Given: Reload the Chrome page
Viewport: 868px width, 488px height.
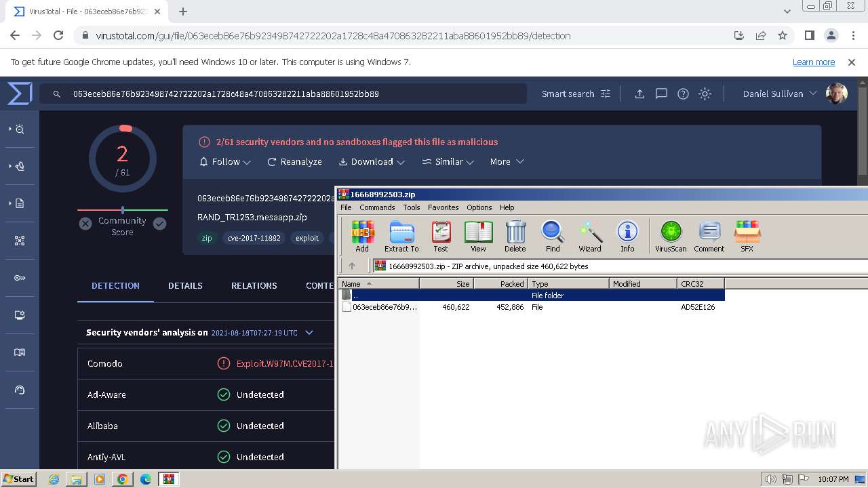Looking at the screenshot, I should (58, 36).
